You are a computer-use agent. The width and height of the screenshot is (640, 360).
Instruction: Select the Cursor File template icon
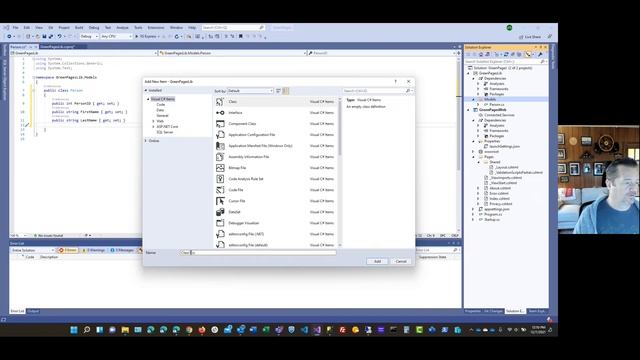tap(220, 201)
